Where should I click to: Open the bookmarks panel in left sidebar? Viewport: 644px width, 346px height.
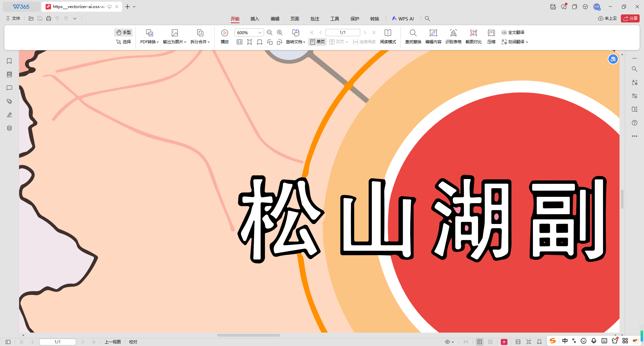click(x=9, y=61)
